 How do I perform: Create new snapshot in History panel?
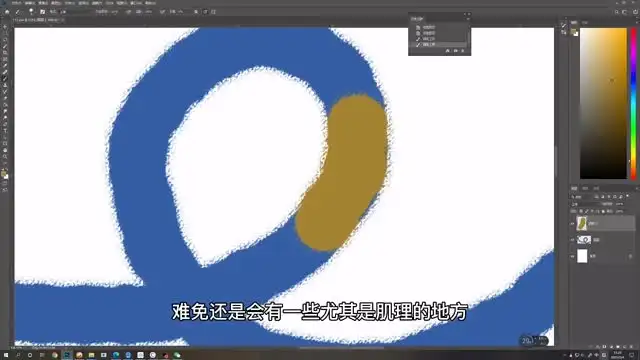[x=455, y=51]
